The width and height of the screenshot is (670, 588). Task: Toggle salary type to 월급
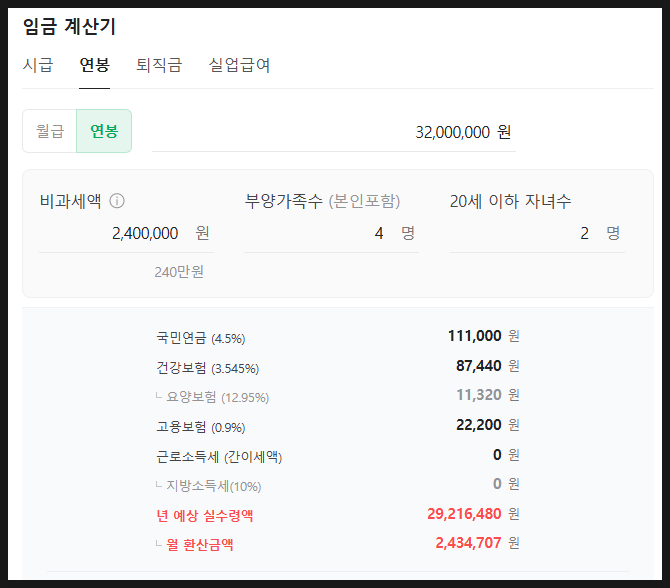click(x=50, y=131)
